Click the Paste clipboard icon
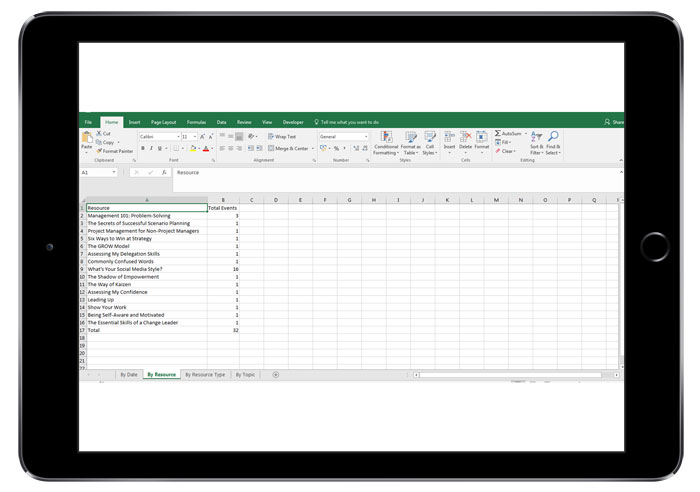The height and width of the screenshot is (492, 700). coord(87,137)
